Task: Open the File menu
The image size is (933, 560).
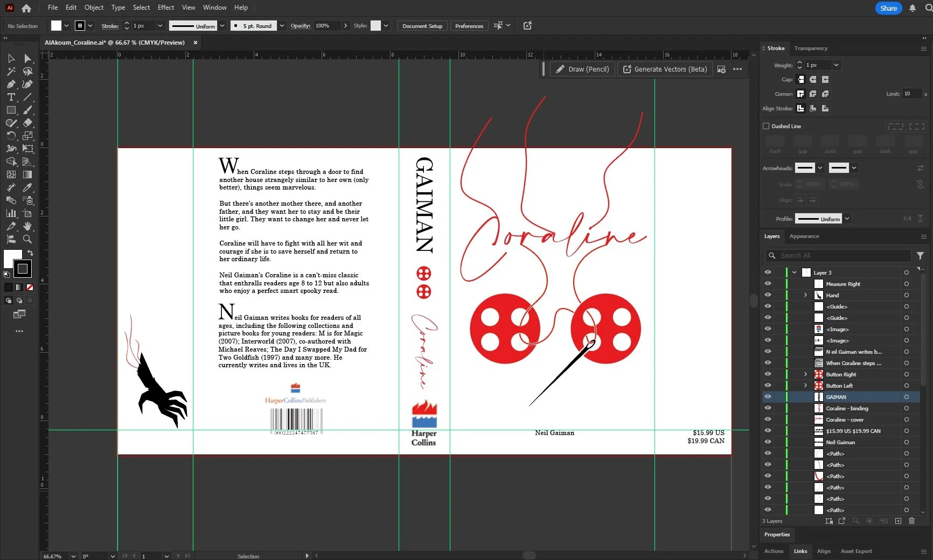Action: pyautogui.click(x=53, y=8)
